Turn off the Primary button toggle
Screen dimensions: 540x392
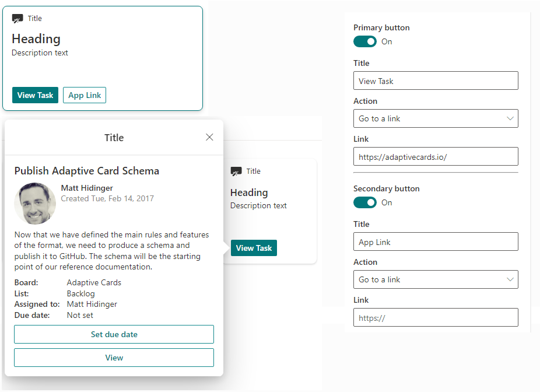(365, 41)
